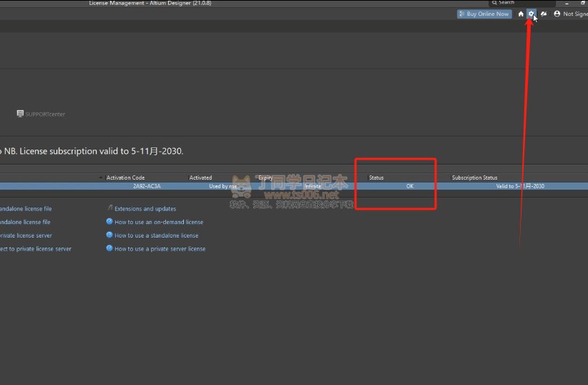
Task: Click help icon beside standalone license link
Action: pyautogui.click(x=109, y=235)
